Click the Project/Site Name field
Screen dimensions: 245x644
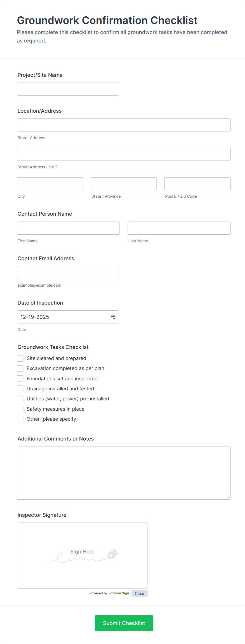(x=68, y=89)
